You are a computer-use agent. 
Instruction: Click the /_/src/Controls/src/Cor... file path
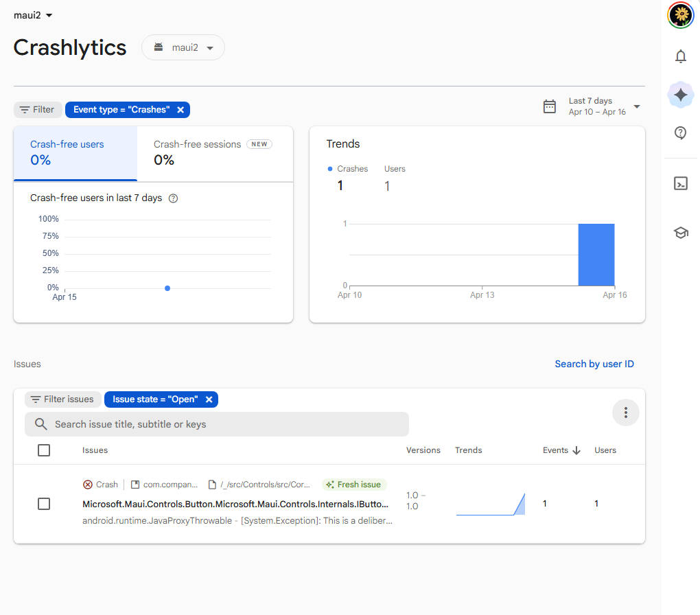tap(265, 485)
